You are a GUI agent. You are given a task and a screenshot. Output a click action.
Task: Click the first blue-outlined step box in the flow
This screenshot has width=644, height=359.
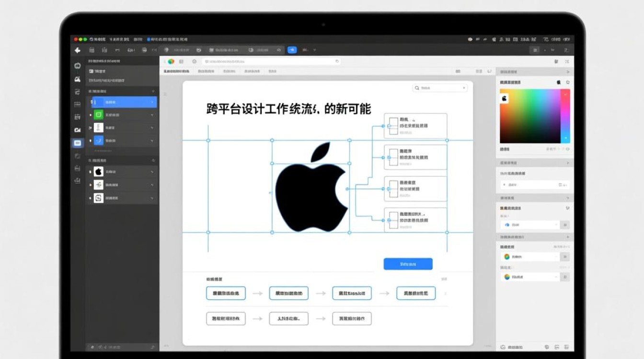tap(226, 293)
